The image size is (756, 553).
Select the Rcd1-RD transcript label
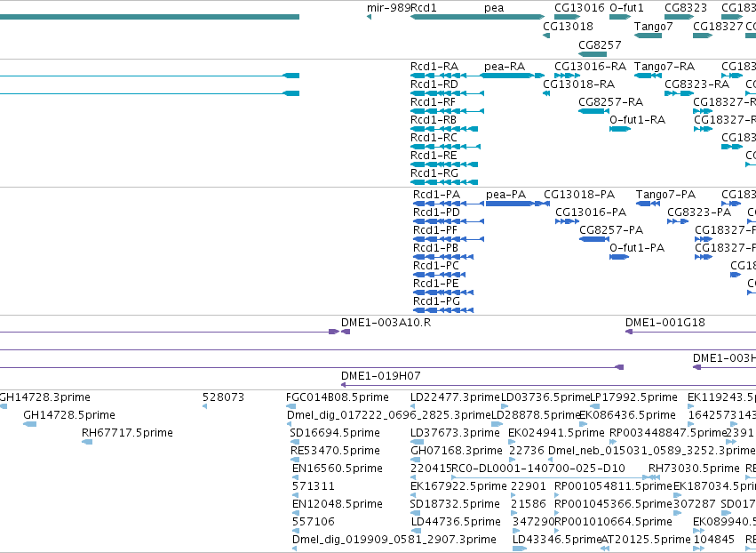434,84
